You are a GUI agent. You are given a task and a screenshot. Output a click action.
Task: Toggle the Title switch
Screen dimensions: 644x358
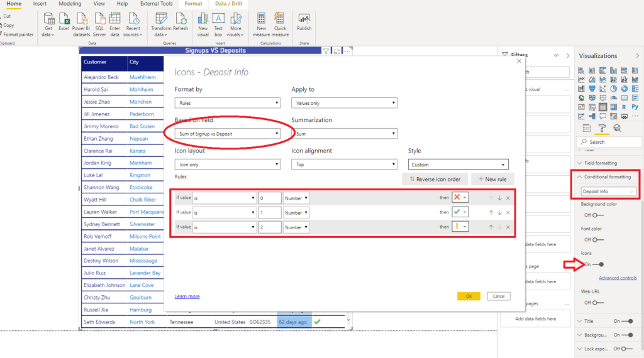(627, 321)
